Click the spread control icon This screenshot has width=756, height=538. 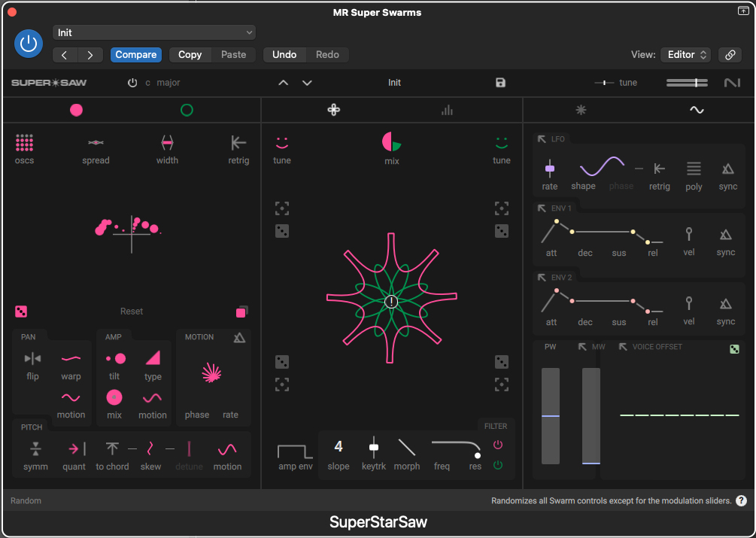(x=96, y=143)
